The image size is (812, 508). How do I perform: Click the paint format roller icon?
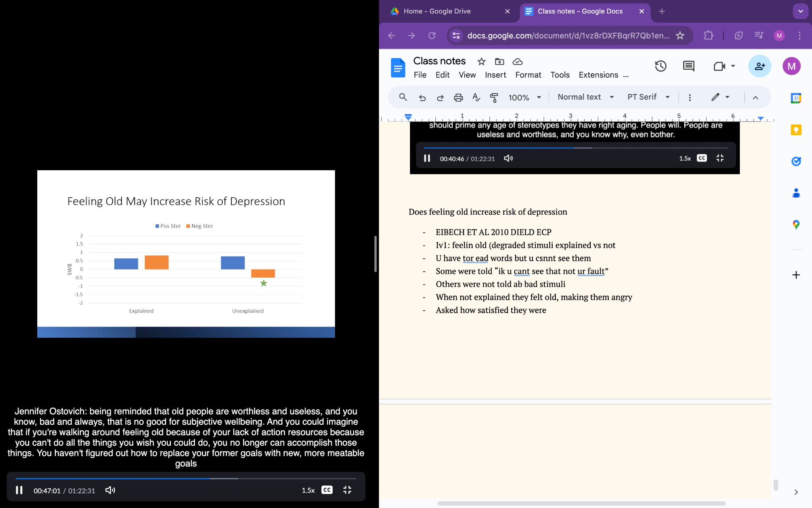[494, 97]
